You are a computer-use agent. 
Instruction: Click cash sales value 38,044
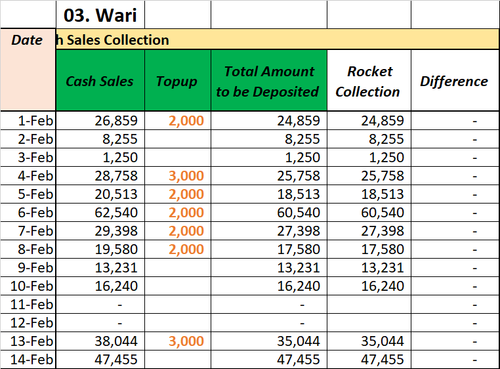pos(100,341)
